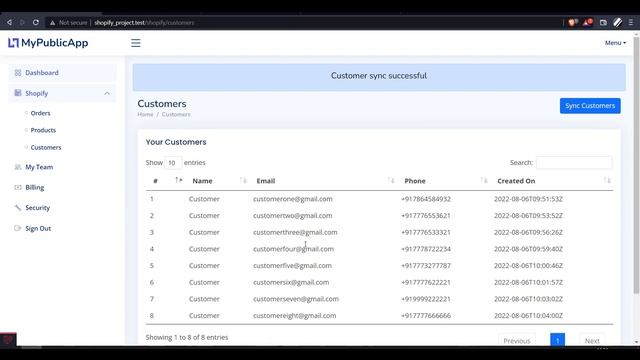Click phone number +917864584932
640x360 pixels.
pyautogui.click(x=426, y=199)
